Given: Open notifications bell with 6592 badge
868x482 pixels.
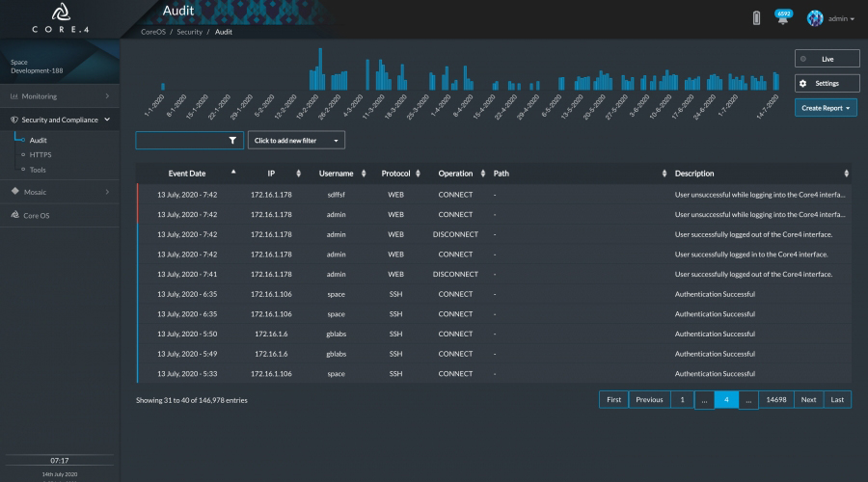Looking at the screenshot, I should (x=783, y=17).
